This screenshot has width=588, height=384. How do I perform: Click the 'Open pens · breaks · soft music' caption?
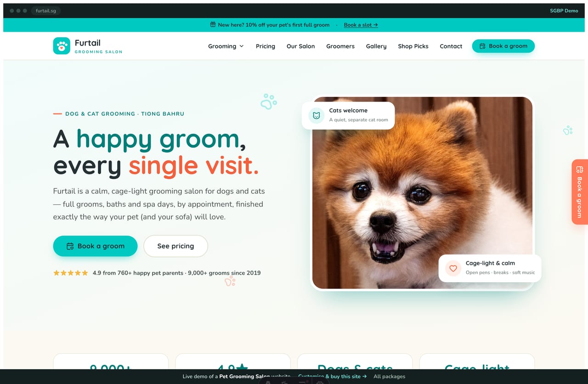tap(500, 273)
